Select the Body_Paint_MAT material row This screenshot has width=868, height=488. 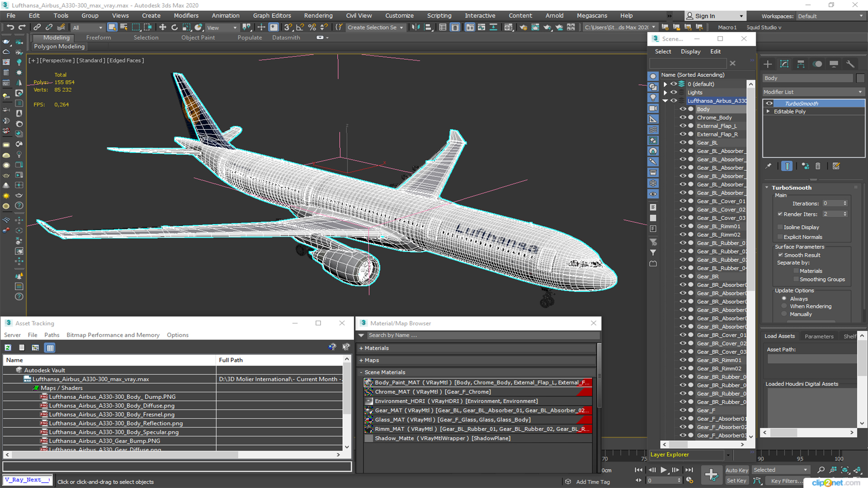click(478, 382)
